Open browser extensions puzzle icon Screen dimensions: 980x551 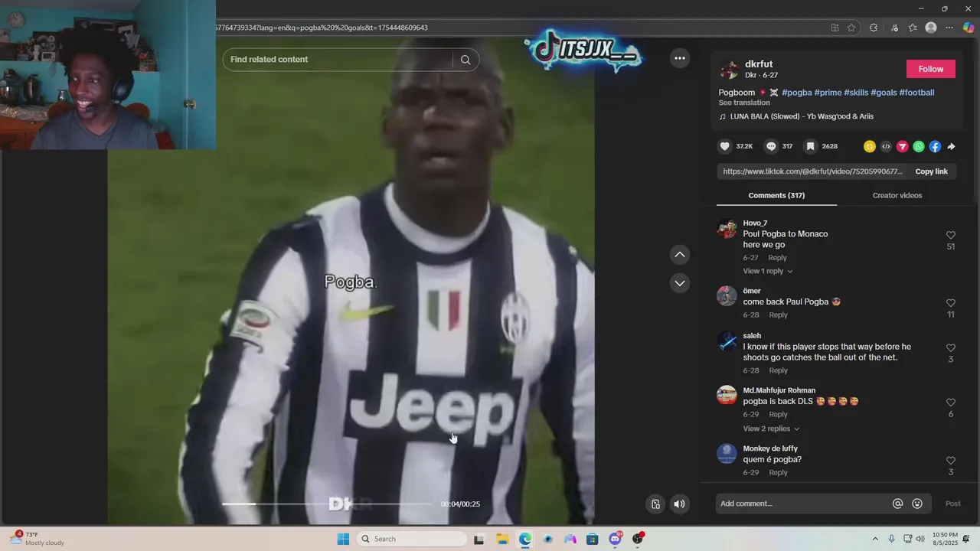(x=874, y=28)
